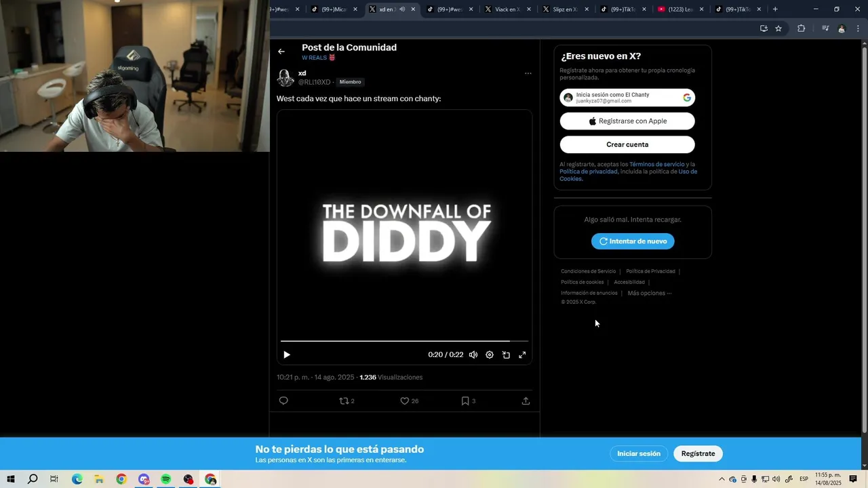Open the W REALS community link

tap(319, 58)
